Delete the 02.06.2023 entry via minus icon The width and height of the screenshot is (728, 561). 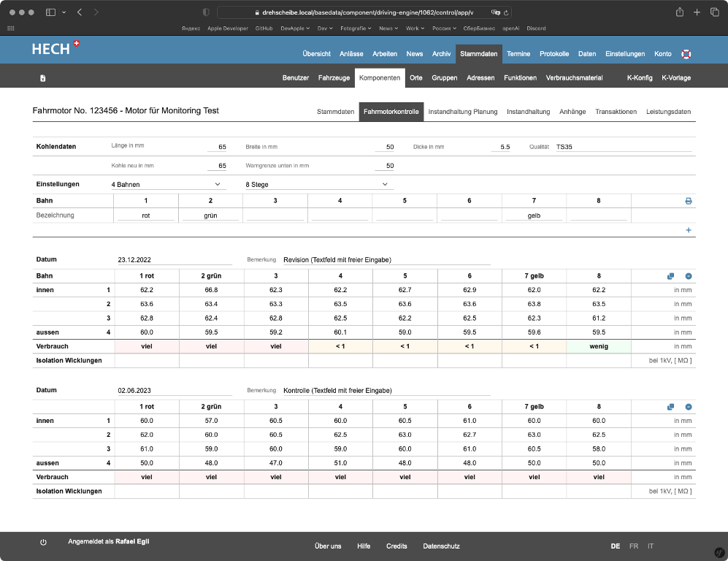688,407
